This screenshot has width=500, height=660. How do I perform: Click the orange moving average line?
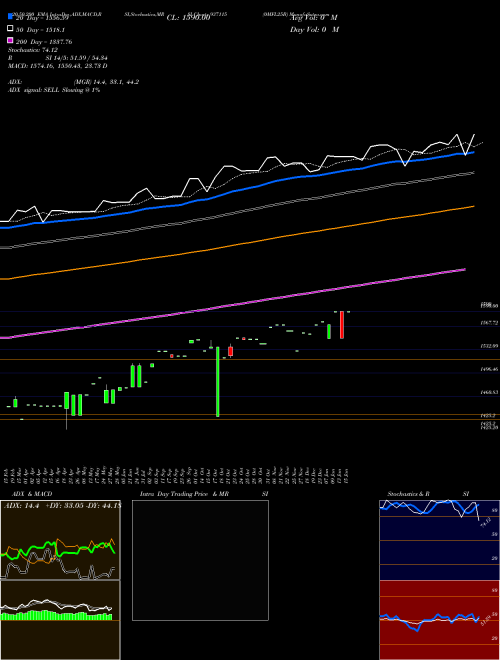[x=236, y=244]
